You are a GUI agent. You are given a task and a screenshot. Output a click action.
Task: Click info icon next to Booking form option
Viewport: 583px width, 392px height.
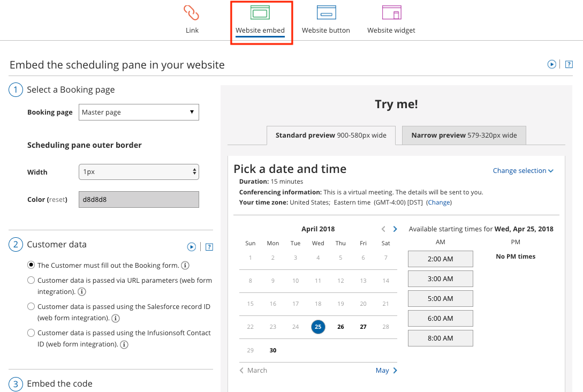[185, 266]
